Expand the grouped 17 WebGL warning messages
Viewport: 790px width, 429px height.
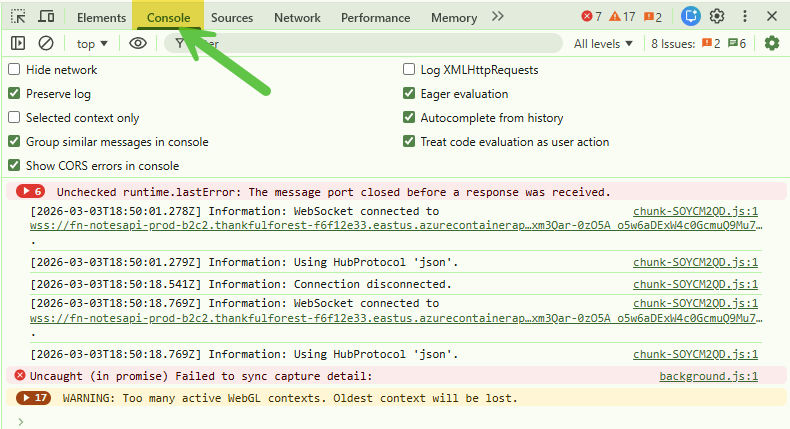[x=34, y=398]
